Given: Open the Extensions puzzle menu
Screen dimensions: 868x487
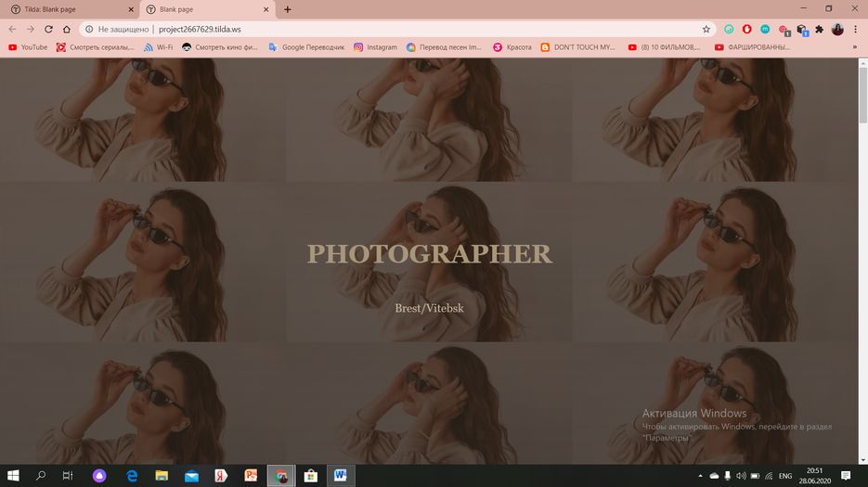Looking at the screenshot, I should (x=820, y=30).
